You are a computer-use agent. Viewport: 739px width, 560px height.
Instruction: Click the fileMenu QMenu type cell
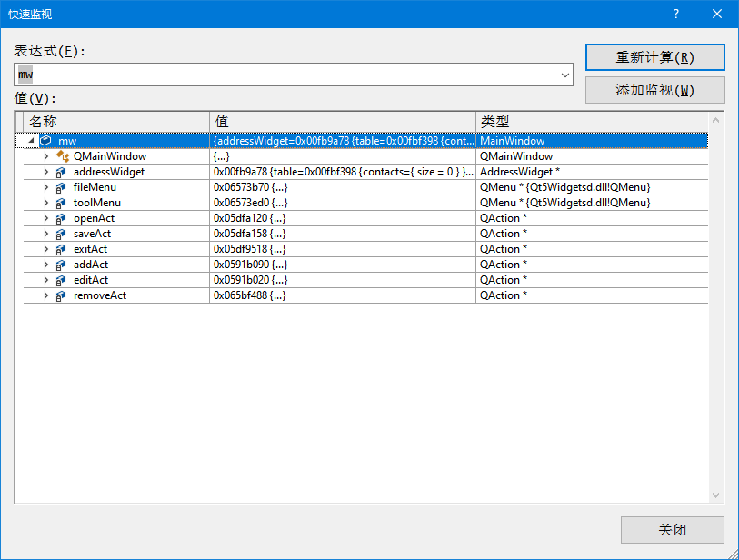point(592,187)
